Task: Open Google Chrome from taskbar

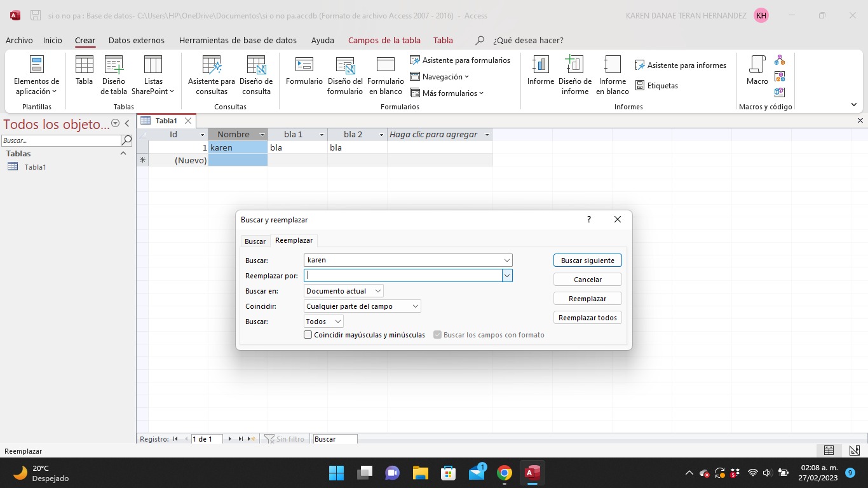Action: pyautogui.click(x=505, y=473)
